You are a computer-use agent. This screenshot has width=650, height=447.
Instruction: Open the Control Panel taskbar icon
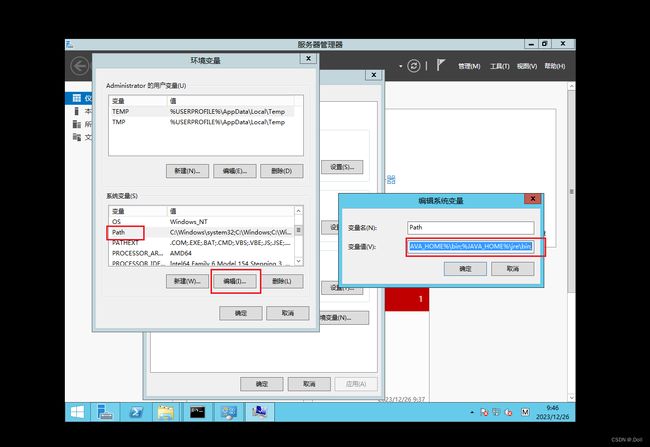click(228, 412)
